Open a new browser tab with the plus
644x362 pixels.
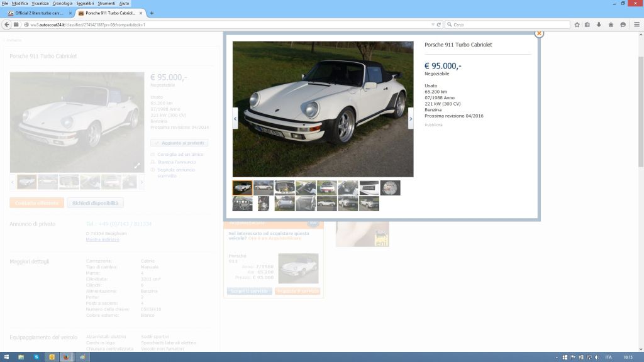coord(152,13)
